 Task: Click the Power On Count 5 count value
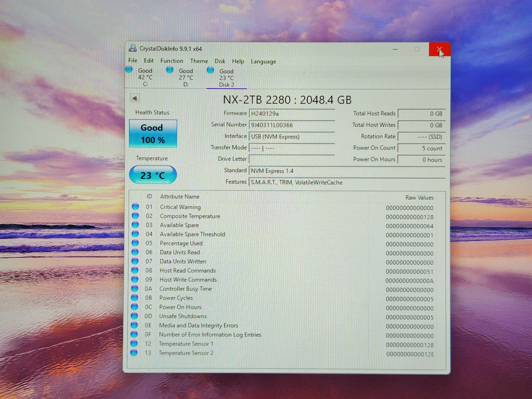click(422, 148)
